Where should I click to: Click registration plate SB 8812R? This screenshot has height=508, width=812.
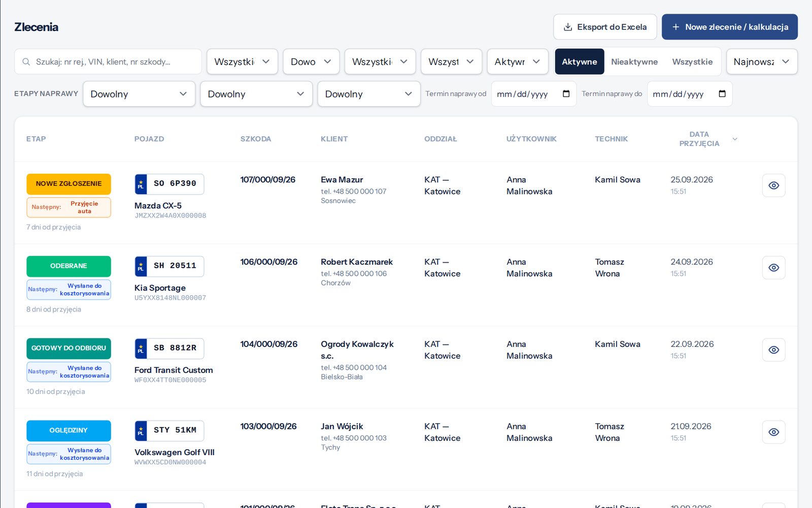[x=170, y=348]
